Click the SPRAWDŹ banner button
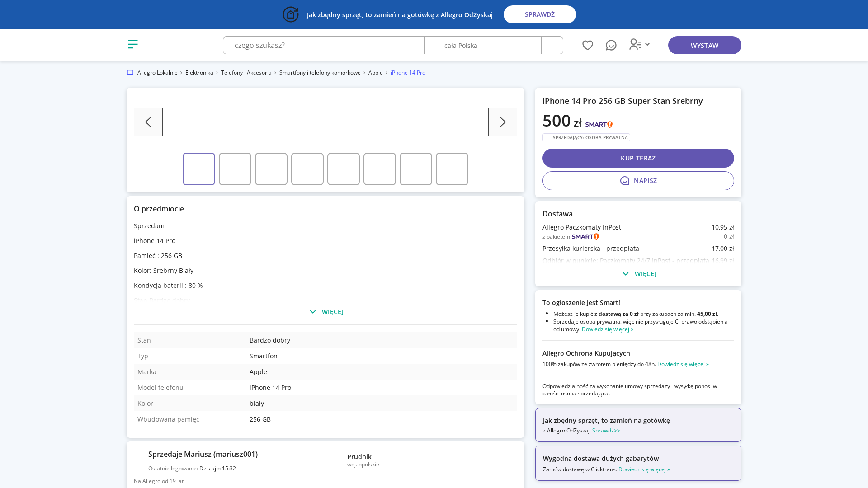Screen dimensions: 868x488 click(x=539, y=14)
